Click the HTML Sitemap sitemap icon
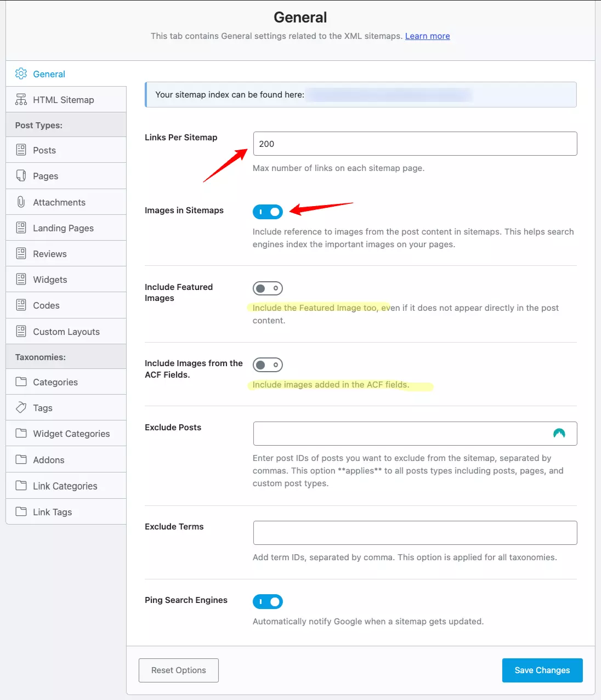 [x=21, y=100]
